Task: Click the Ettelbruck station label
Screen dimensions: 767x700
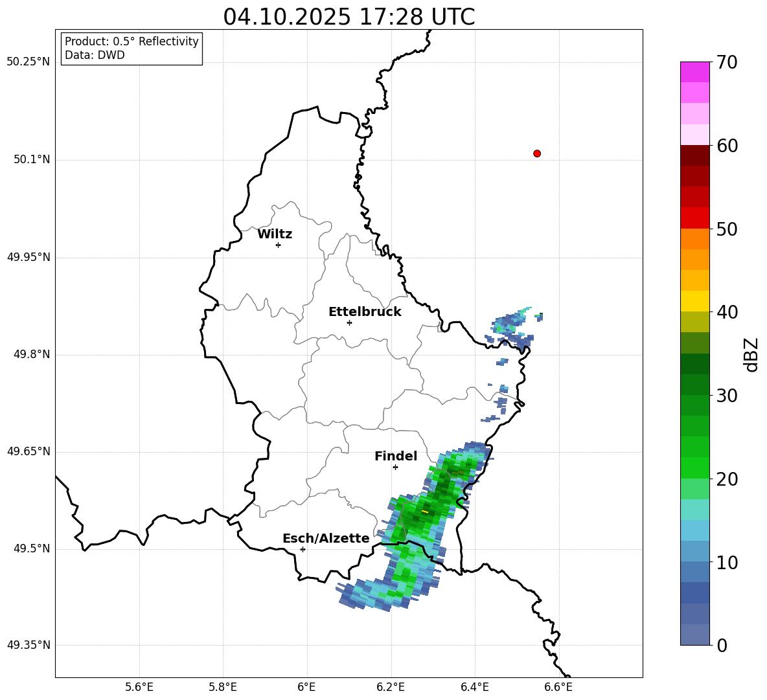Action: click(365, 312)
